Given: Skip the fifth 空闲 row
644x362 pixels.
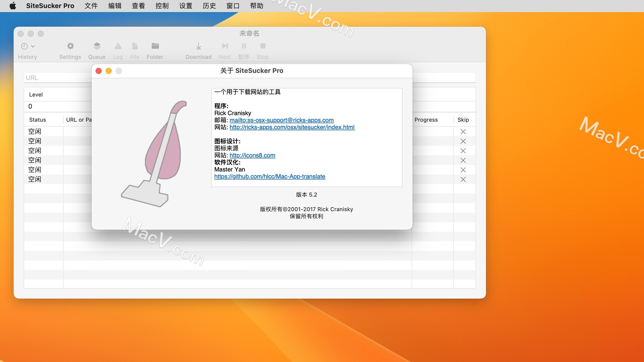Looking at the screenshot, I should (x=463, y=170).
